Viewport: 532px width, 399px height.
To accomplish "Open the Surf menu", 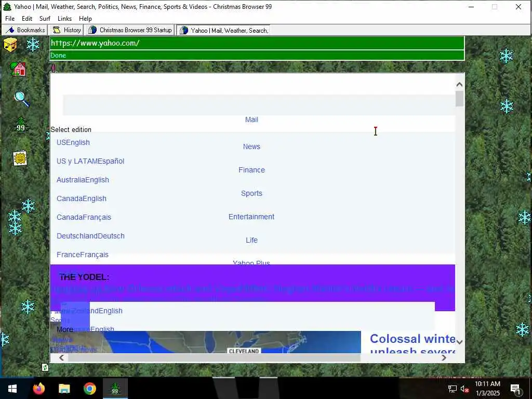I will pos(45,19).
